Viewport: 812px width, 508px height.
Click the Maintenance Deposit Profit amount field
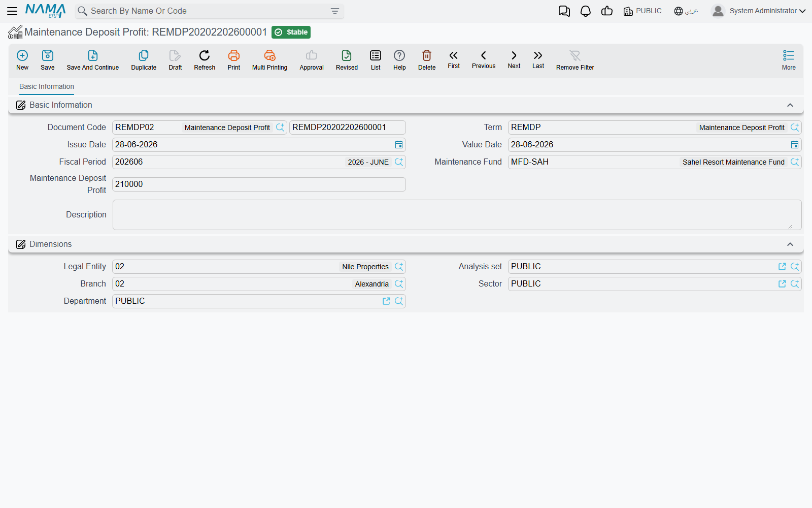pos(259,184)
